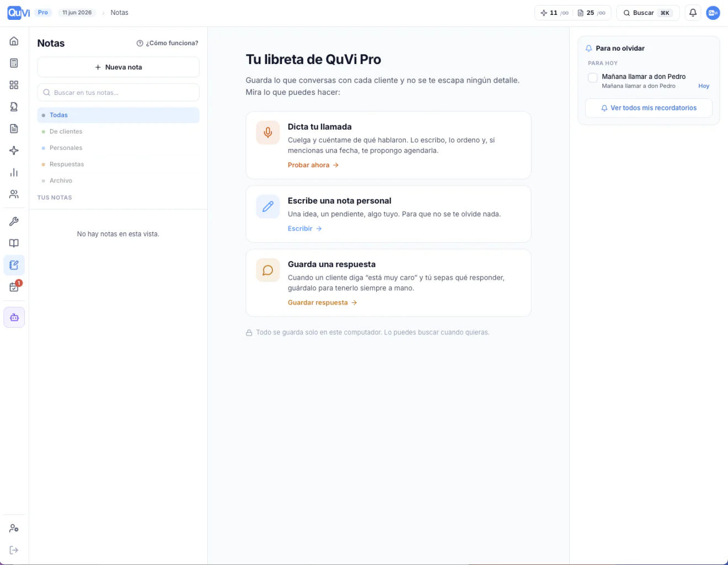This screenshot has height=565, width=728.
Task: Open the calendar icon with red badge
Action: click(x=14, y=287)
